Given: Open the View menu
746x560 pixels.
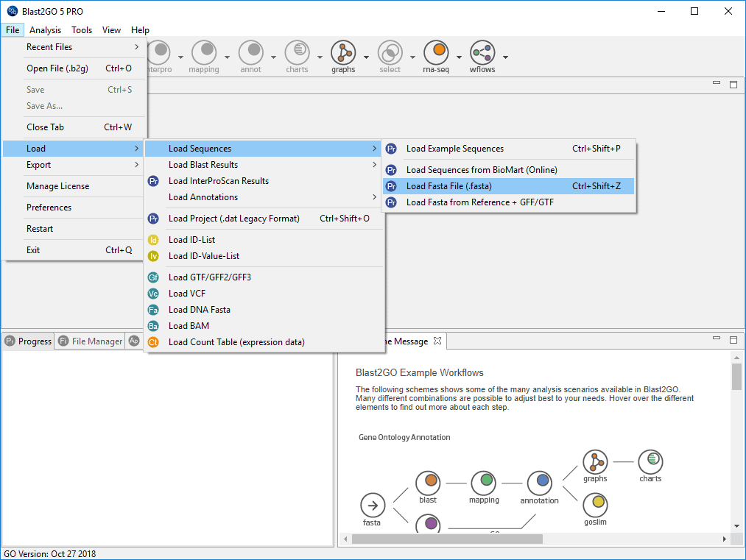Looking at the screenshot, I should pyautogui.click(x=111, y=30).
